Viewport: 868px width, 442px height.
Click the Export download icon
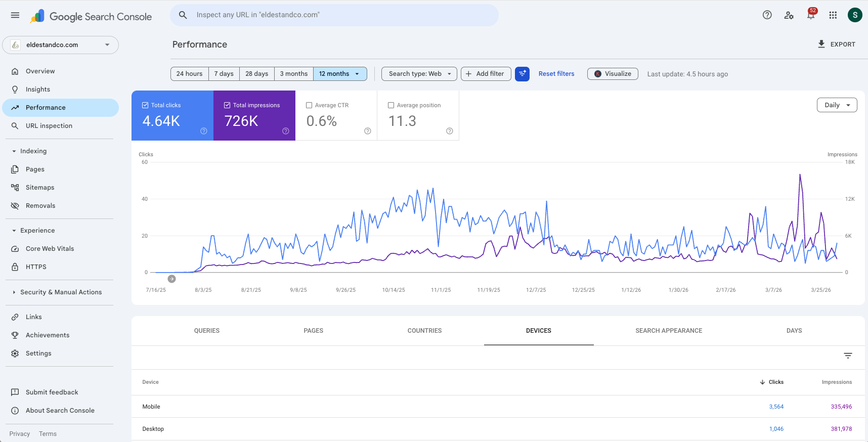(821, 44)
